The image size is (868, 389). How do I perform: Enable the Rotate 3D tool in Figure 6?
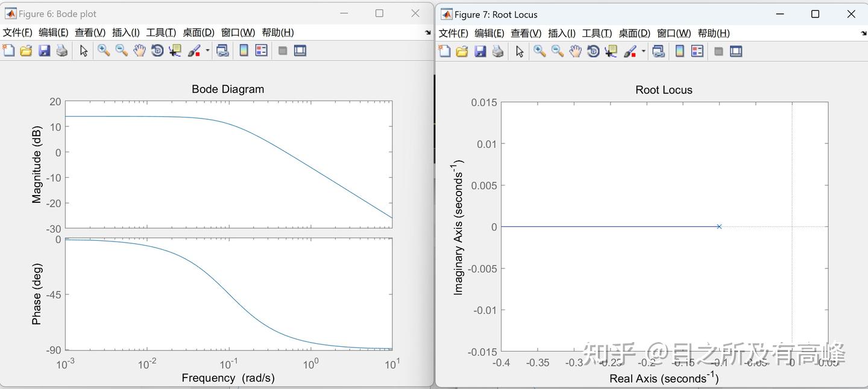(x=157, y=51)
